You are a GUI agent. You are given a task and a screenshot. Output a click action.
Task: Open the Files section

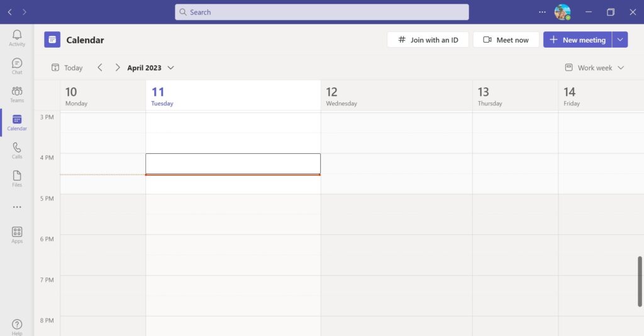(x=17, y=178)
